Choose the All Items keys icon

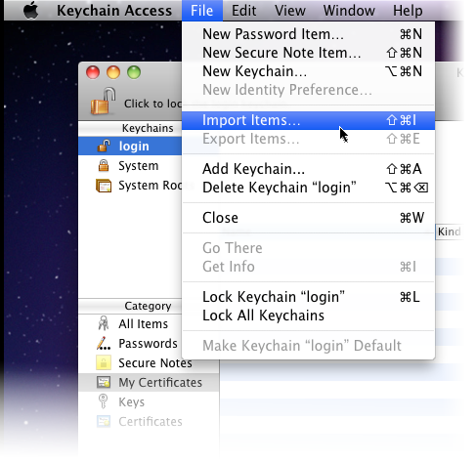tap(104, 323)
